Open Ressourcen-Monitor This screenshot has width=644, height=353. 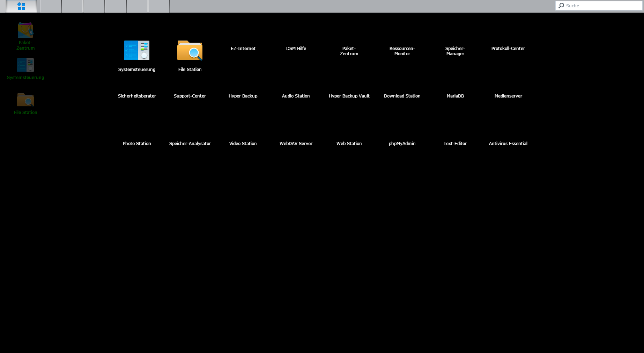(x=402, y=51)
